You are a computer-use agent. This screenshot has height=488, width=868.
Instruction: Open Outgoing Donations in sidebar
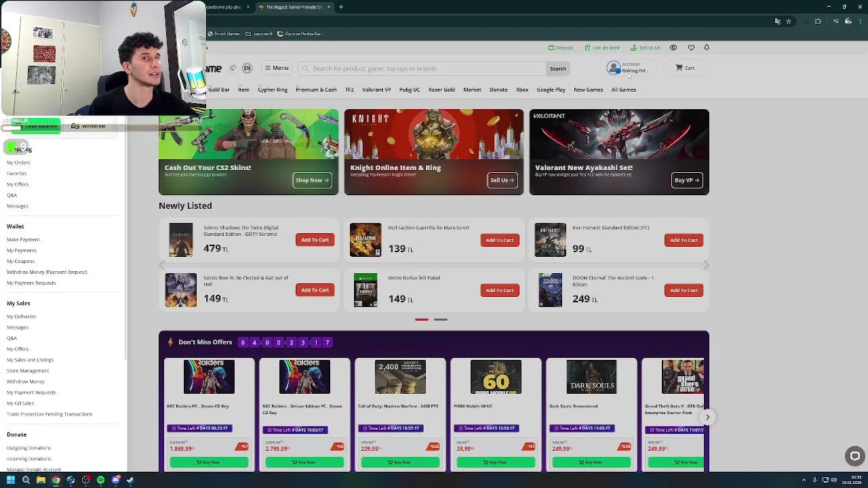click(28, 448)
